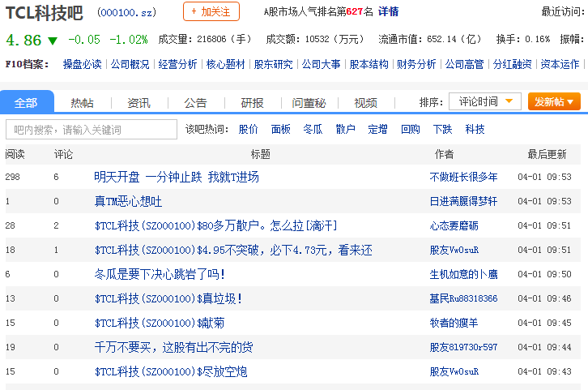Click hot word 定增

[x=377, y=130]
